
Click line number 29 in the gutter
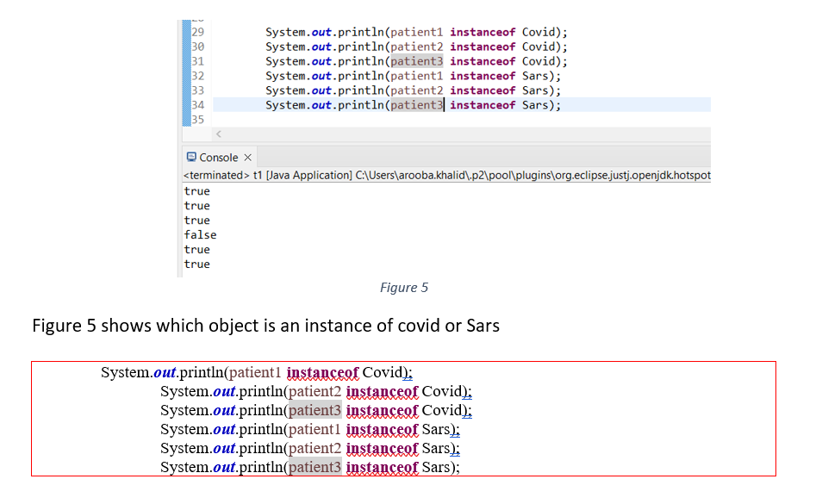(197, 32)
